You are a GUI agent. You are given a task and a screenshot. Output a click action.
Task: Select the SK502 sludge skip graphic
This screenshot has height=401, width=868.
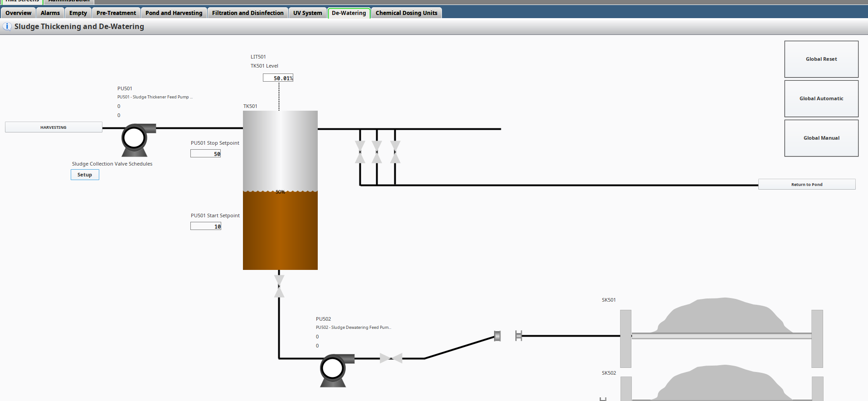[722, 383]
